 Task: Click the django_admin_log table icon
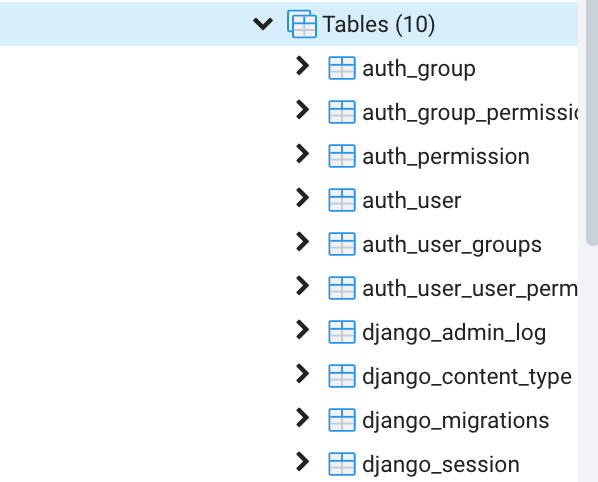[342, 332]
